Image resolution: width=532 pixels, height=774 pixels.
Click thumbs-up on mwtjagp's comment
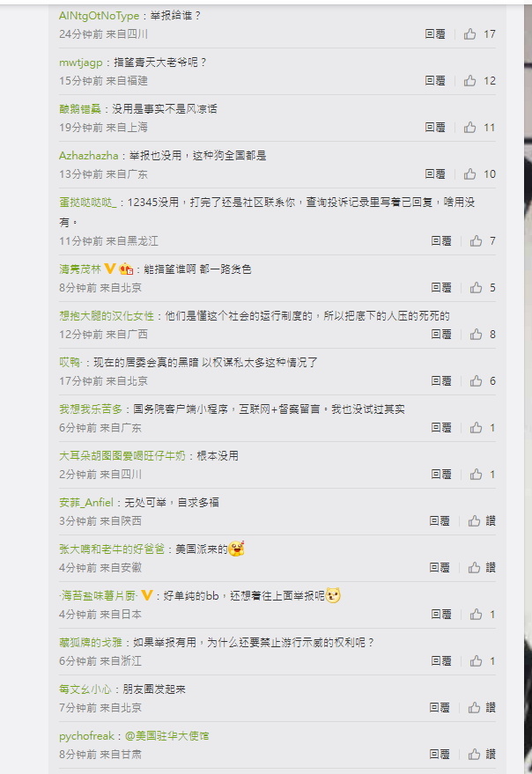[x=469, y=80]
